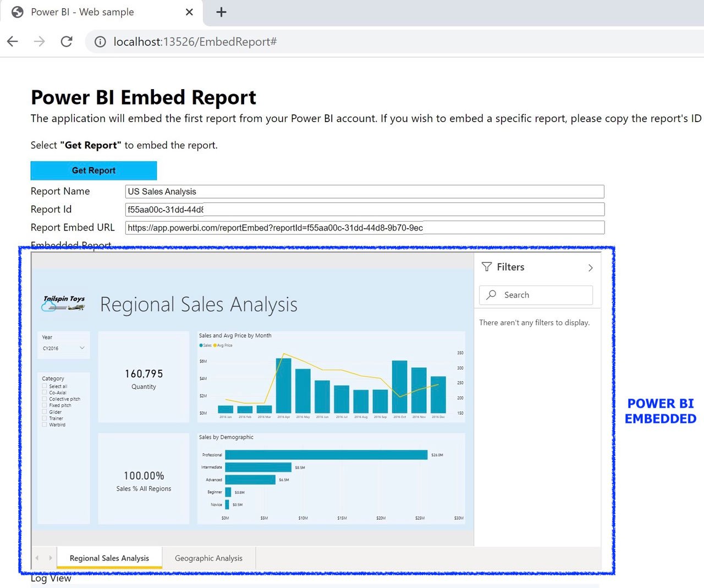Close the Power BI - Web sample tab
704x588 pixels.
(189, 12)
